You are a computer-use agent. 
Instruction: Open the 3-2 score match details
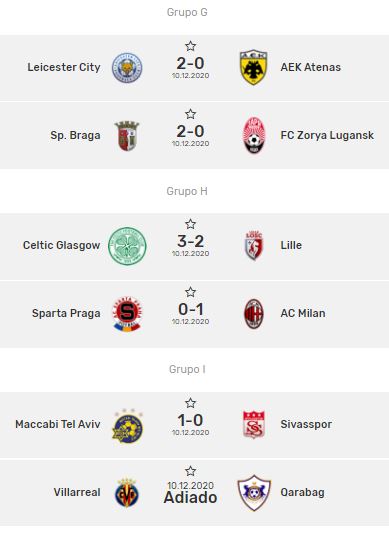tap(191, 241)
